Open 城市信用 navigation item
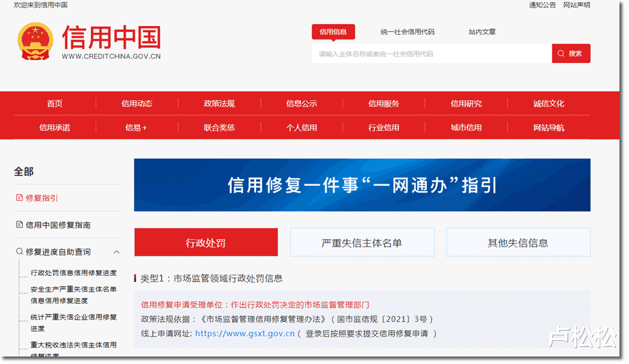629x364 pixels. tap(466, 128)
